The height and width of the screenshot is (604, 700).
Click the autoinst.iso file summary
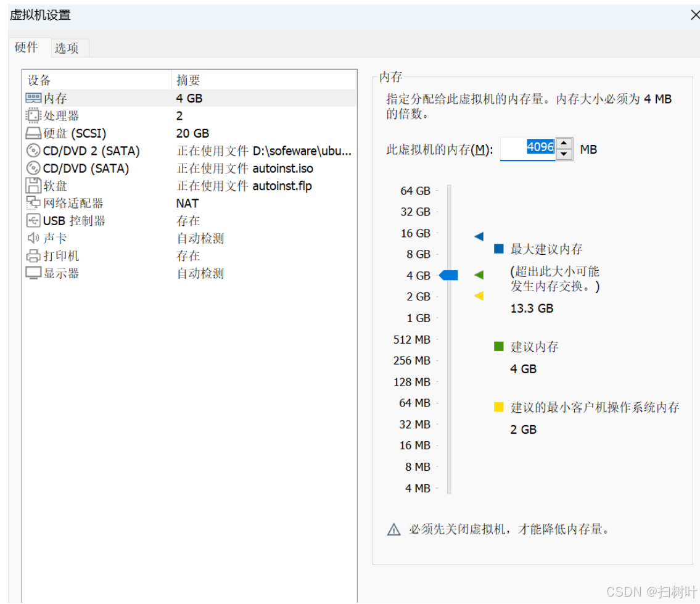tap(245, 168)
